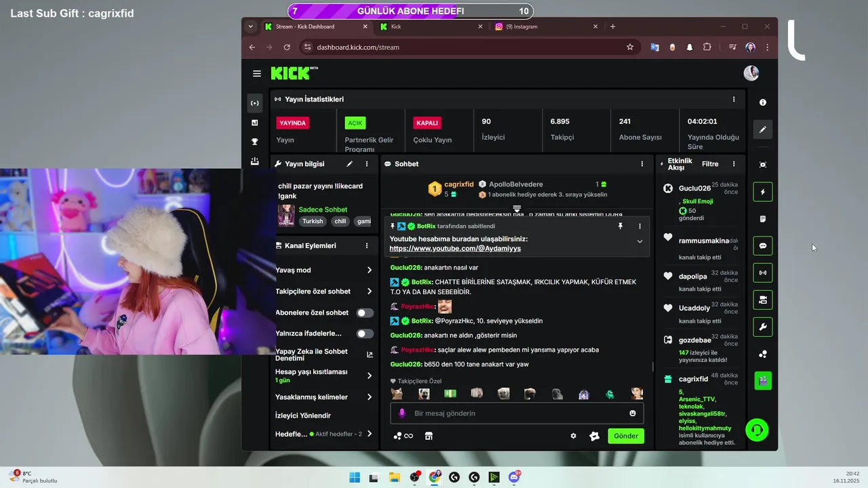Open the trophy achievements icon in left sidebar
The width and height of the screenshot is (868, 488).
(x=255, y=142)
